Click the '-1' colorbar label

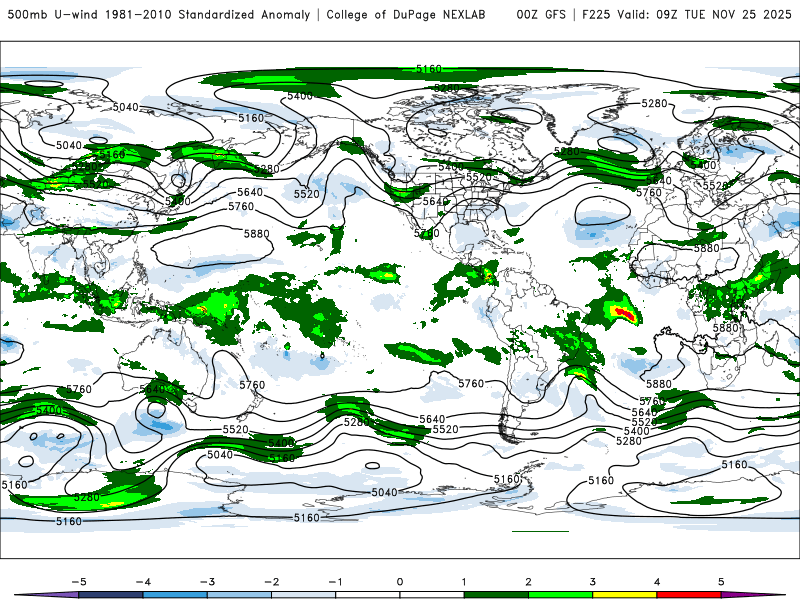click(x=335, y=582)
